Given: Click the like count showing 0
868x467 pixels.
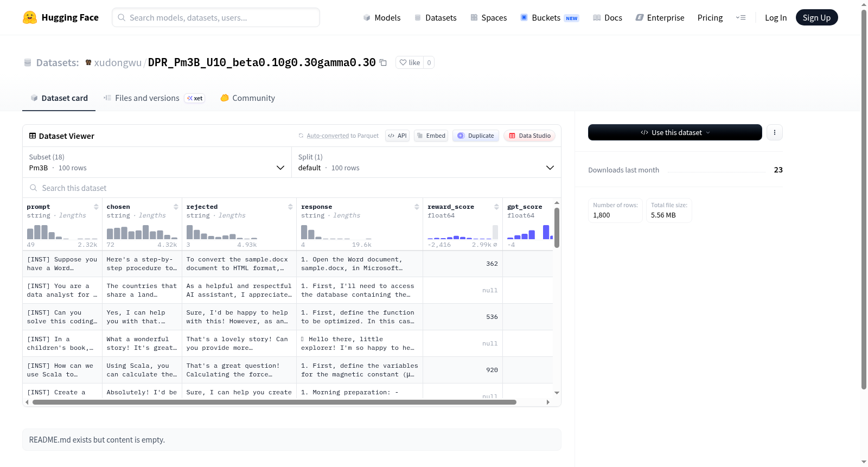Looking at the screenshot, I should tap(429, 62).
